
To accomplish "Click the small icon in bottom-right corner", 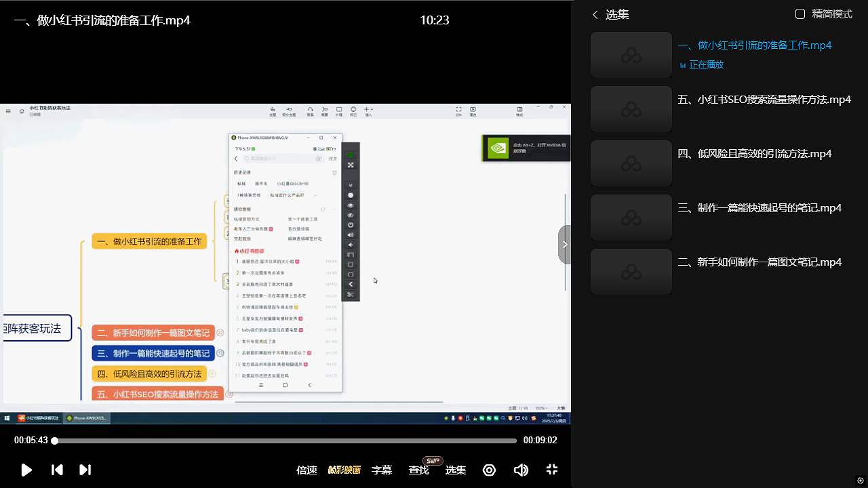I will coord(860,481).
